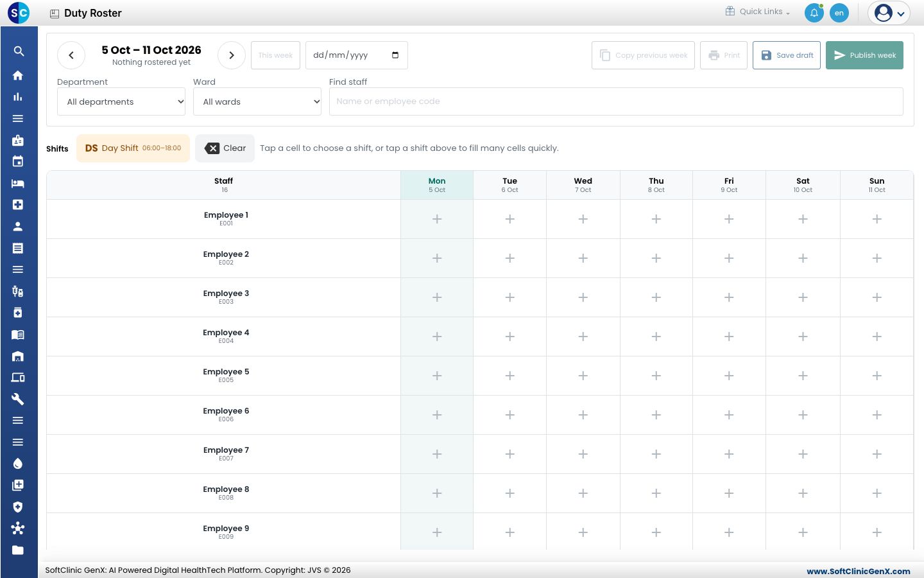The width and height of the screenshot is (924, 578).
Task: Open the person profile sidebar icon
Action: (18, 226)
